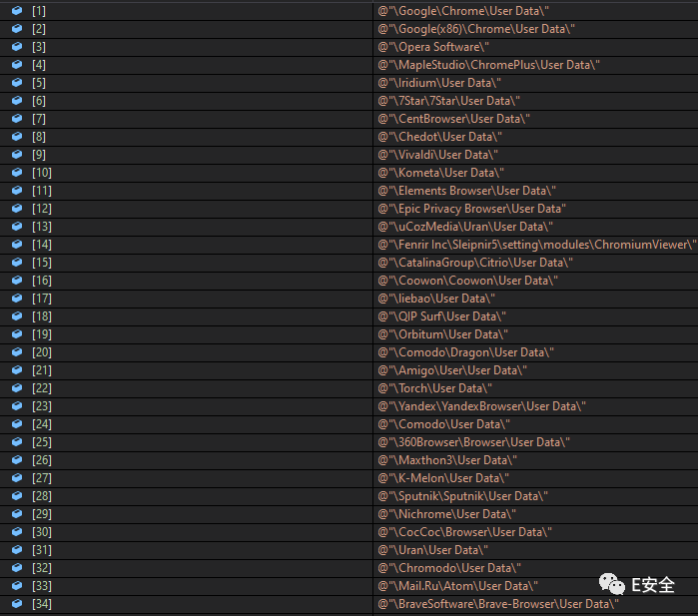The width and height of the screenshot is (698, 616).
Task: Select the Maxthon3\User Data value
Action: (447, 460)
